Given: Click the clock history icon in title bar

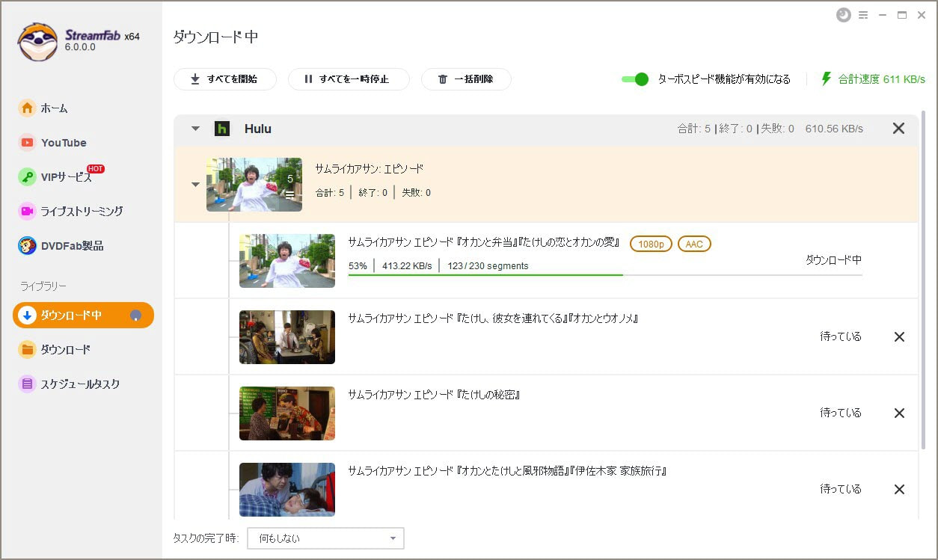Looking at the screenshot, I should (844, 15).
